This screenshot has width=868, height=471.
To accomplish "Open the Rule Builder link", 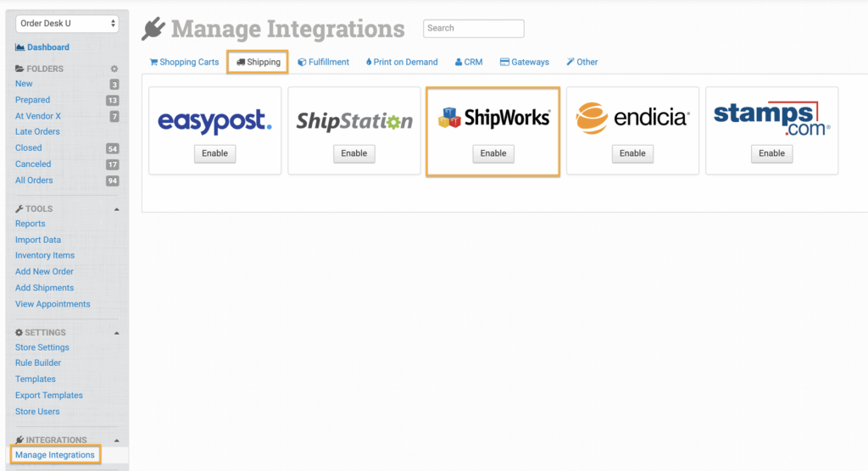I will click(38, 363).
